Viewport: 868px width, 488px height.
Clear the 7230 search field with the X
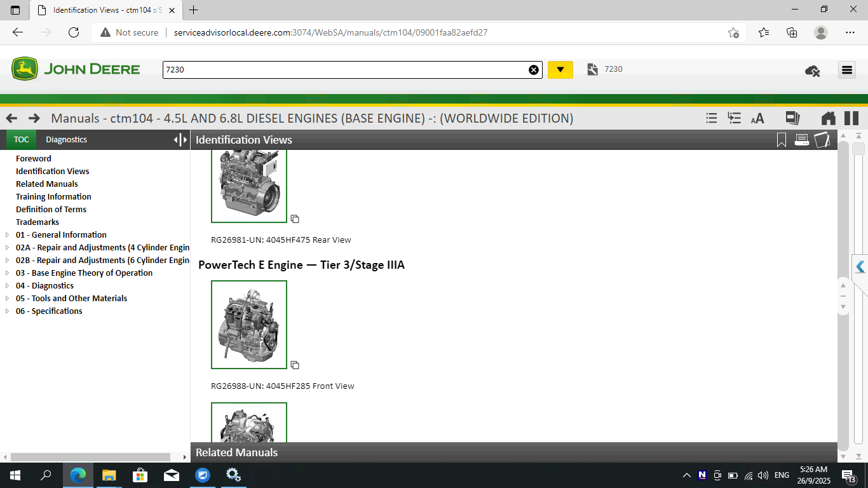(x=533, y=70)
